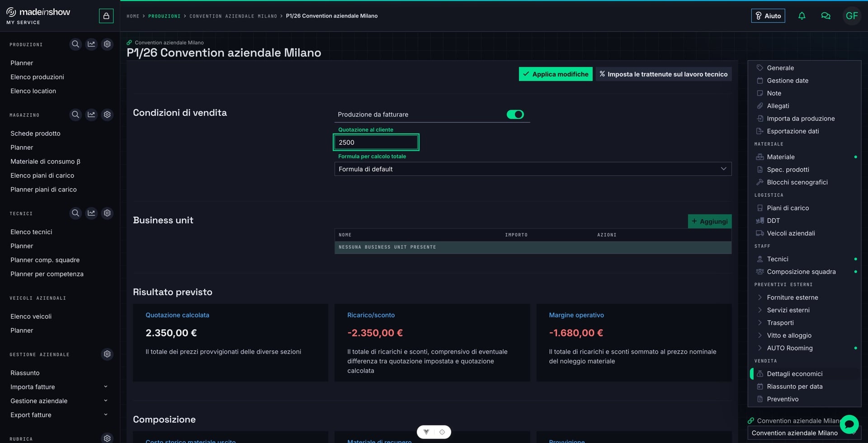This screenshot has width=868, height=443.
Task: Open Produzioni statistics chart icon
Action: coord(91,44)
